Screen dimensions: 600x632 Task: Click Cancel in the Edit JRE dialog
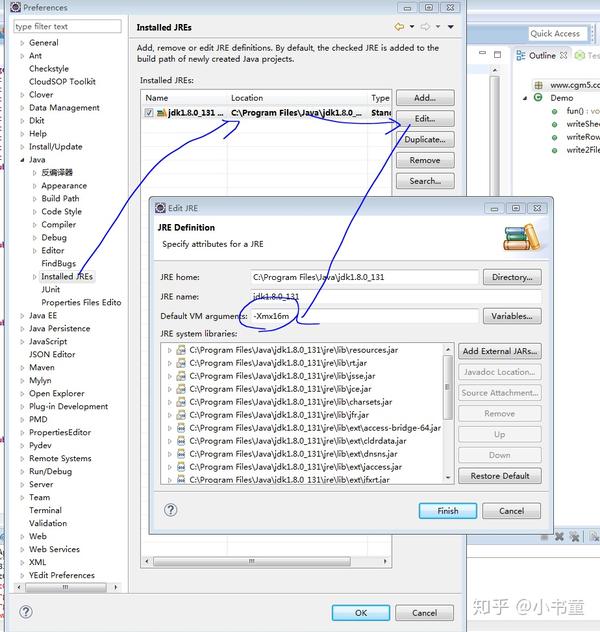click(511, 511)
